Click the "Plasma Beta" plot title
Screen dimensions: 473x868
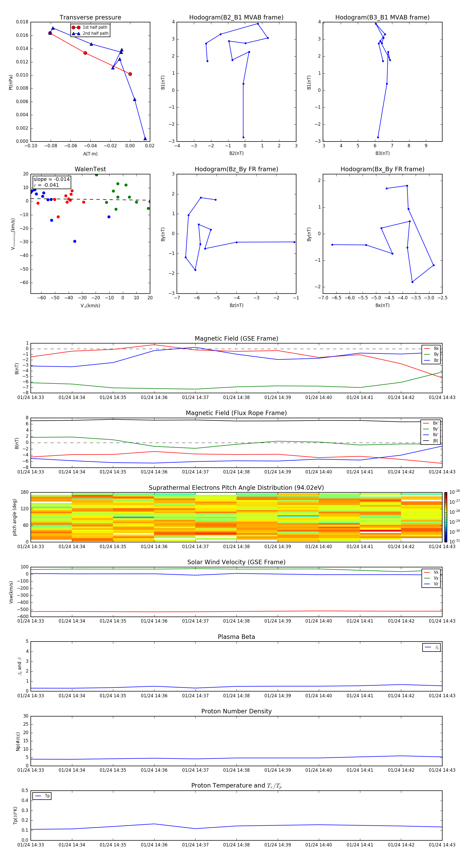pos(236,637)
